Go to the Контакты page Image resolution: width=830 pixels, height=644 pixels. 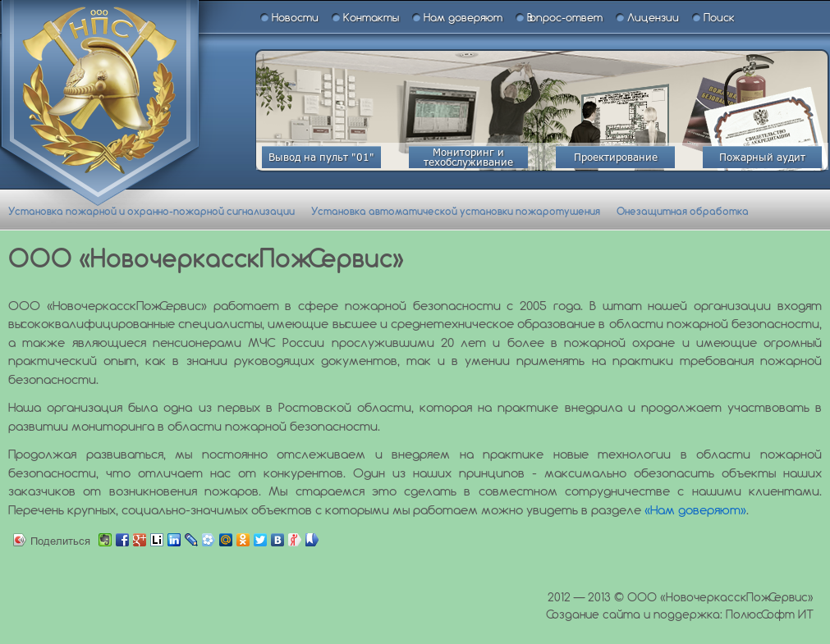point(370,18)
